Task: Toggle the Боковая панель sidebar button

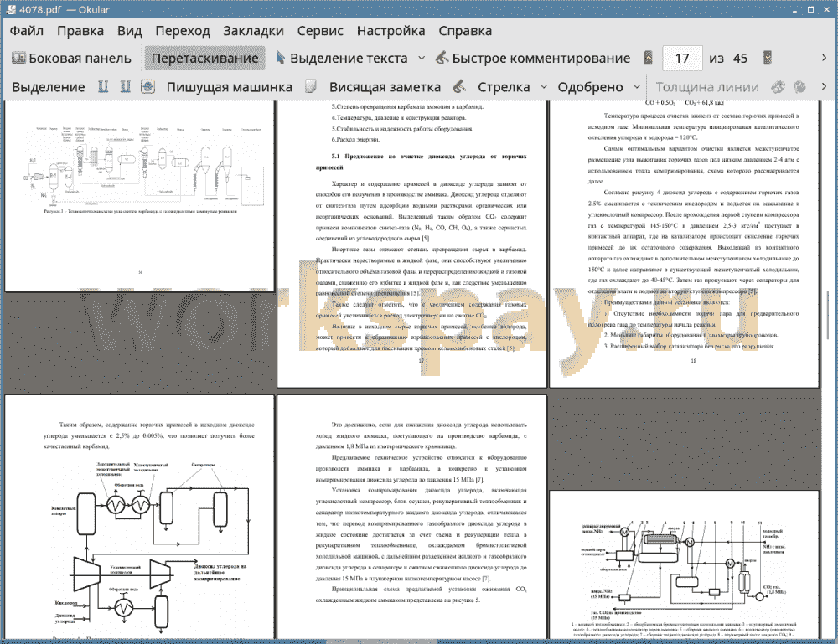Action: (71, 59)
